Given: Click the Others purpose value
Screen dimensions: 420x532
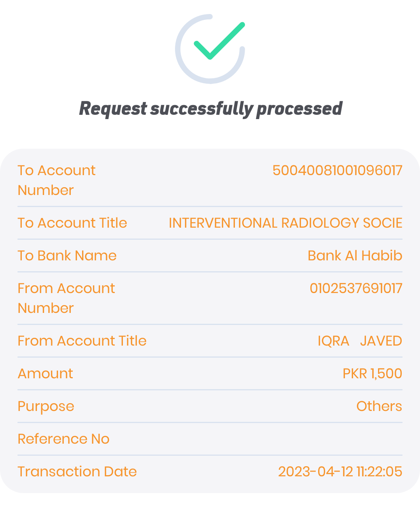Looking at the screenshot, I should [379, 406].
